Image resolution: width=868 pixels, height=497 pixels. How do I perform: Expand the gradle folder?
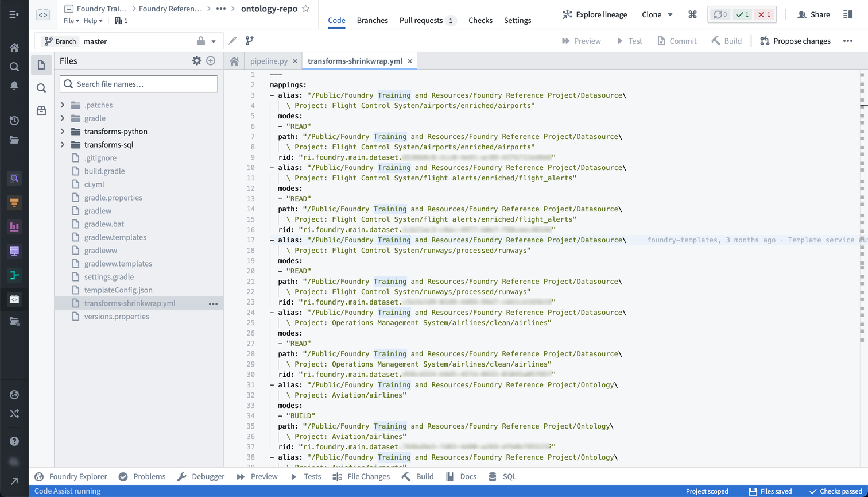(x=63, y=118)
